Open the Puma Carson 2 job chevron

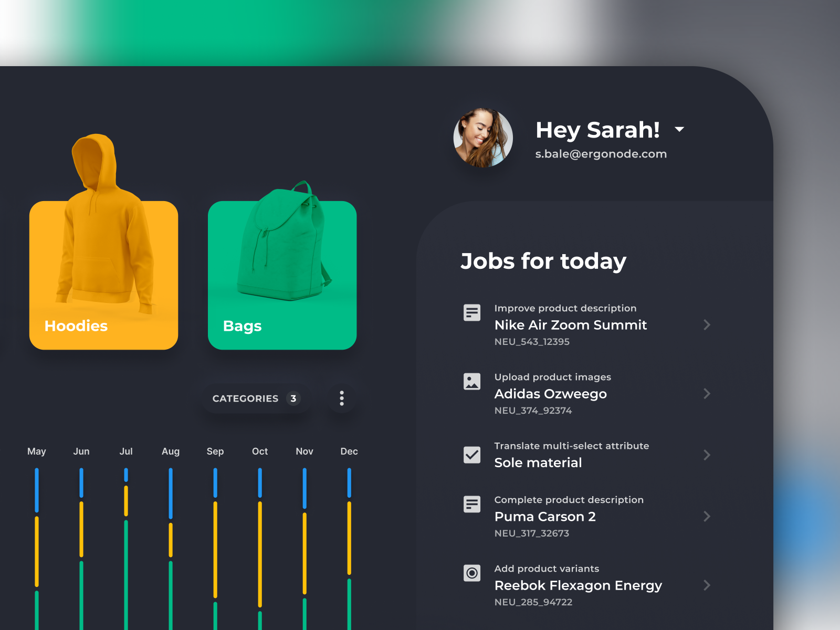tap(707, 517)
